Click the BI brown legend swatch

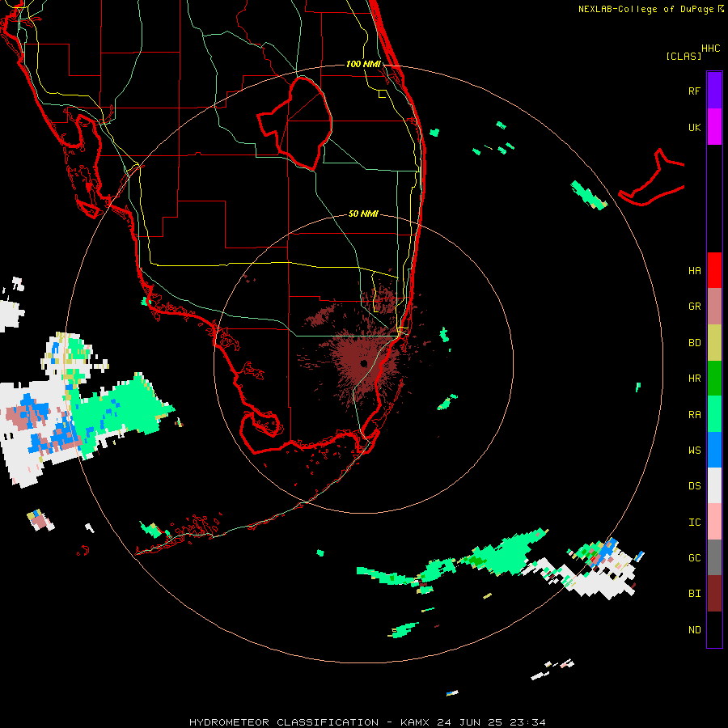pos(714,594)
